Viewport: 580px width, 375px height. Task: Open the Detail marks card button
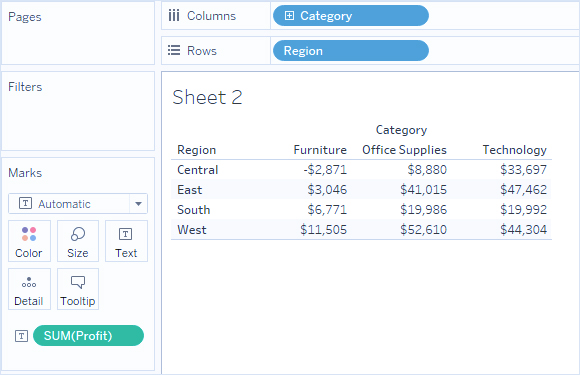29,289
